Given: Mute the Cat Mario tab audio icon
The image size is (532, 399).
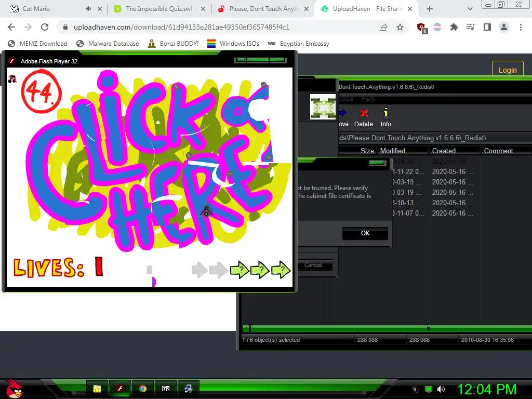Looking at the screenshot, I should pyautogui.click(x=88, y=9).
